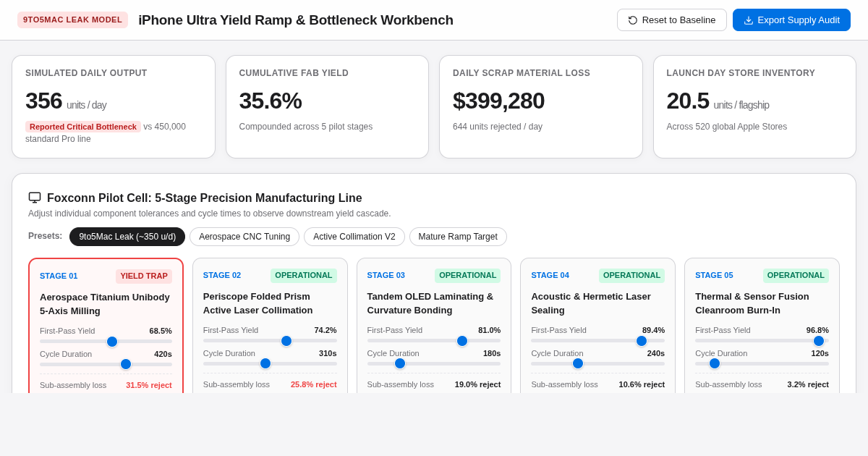868x456 pixels.
Task: Click the LAUNCH DAY STORE INVENTORY label
Action: (741, 73)
